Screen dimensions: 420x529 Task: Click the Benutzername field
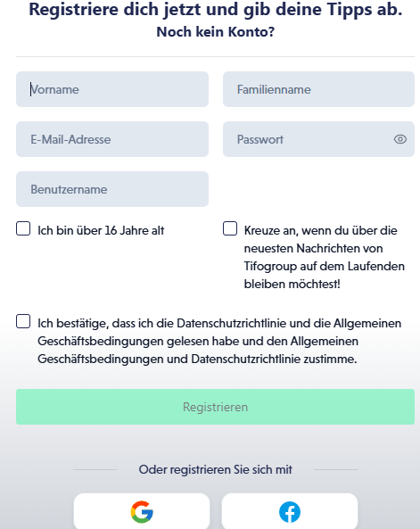pos(112,189)
